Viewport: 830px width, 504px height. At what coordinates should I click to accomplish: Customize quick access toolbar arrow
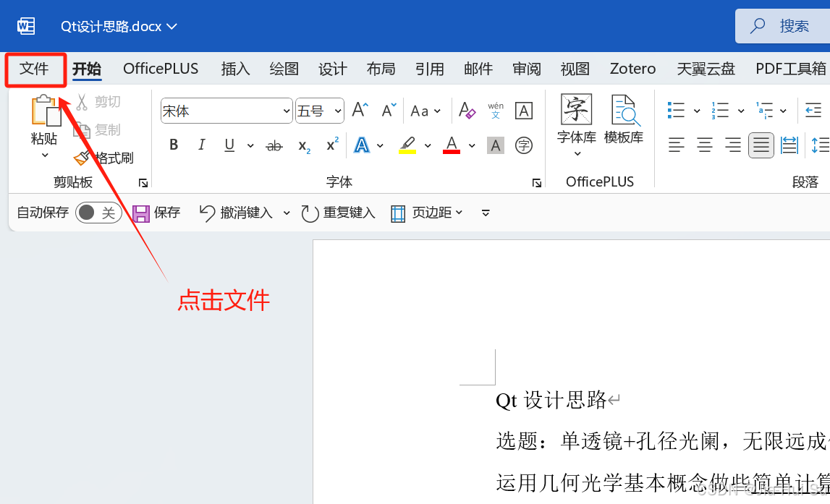point(486,213)
